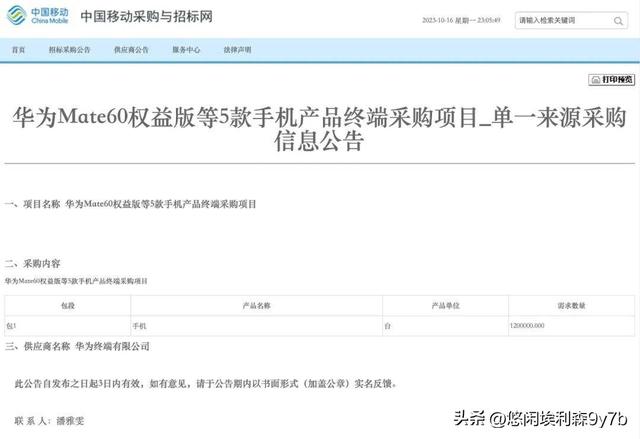Open the 首页 navigation item

click(18, 50)
